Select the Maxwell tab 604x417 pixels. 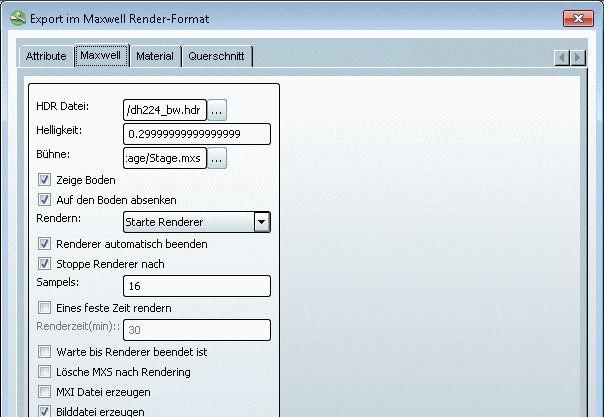point(101,55)
